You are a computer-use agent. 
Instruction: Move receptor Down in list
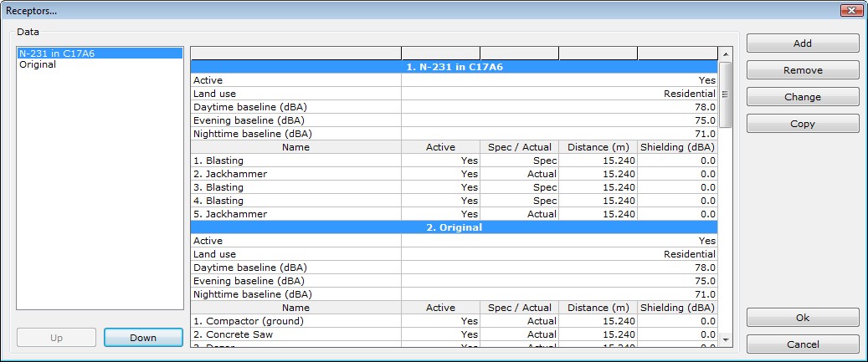click(x=143, y=338)
